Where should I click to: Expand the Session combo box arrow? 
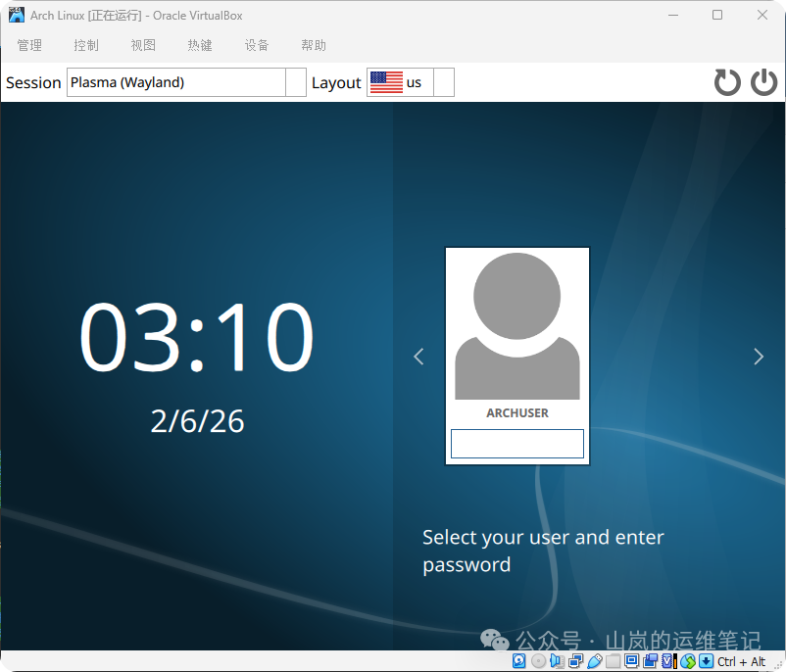[296, 82]
